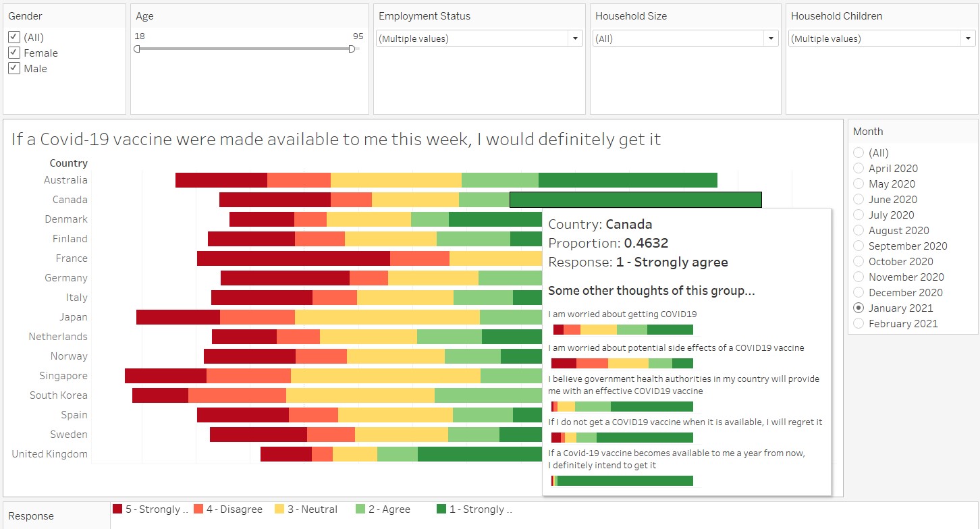Open the Employment Status dropdown
This screenshot has height=529, width=980.
click(479, 38)
